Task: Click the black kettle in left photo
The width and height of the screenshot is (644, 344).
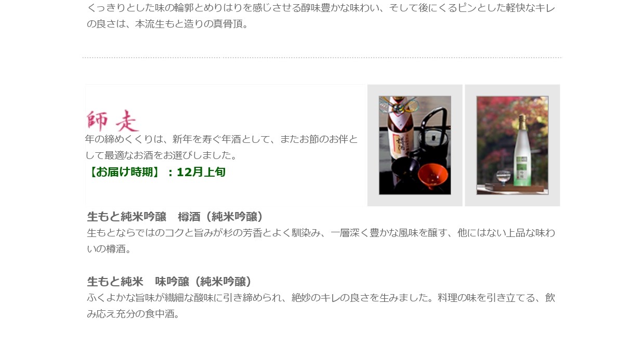Action: [x=429, y=135]
